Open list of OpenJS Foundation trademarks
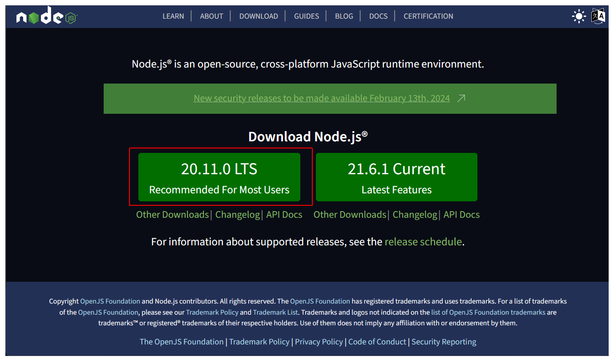The image size is (614, 364). point(488,312)
